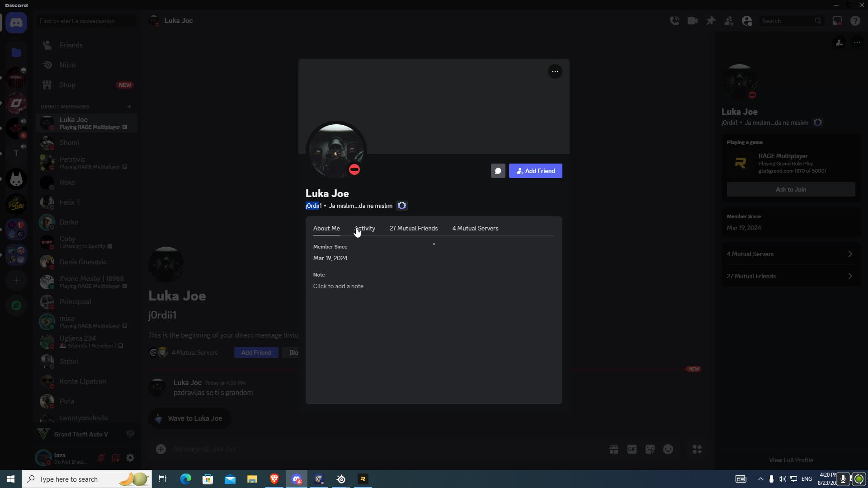The height and width of the screenshot is (488, 868).
Task: Open the Shop page
Action: pyautogui.click(x=87, y=85)
